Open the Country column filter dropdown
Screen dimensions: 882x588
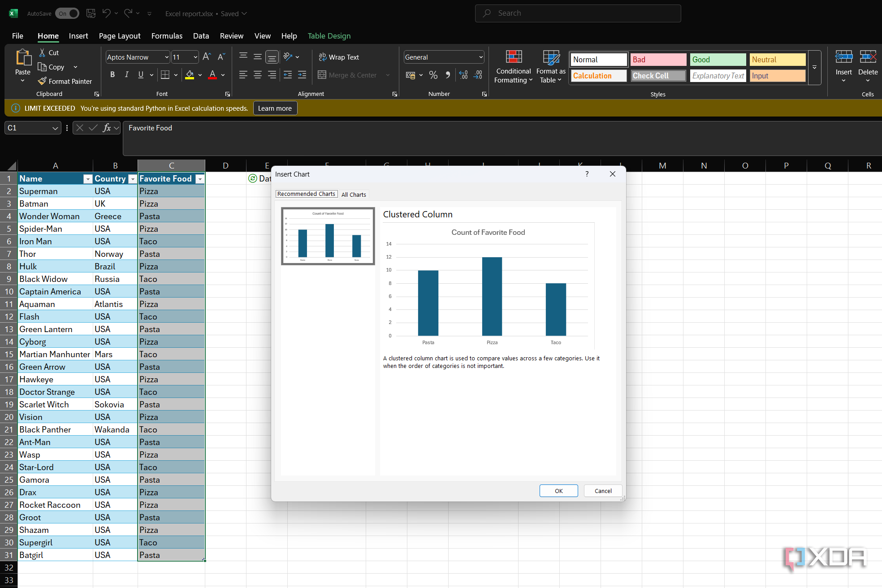tap(132, 179)
